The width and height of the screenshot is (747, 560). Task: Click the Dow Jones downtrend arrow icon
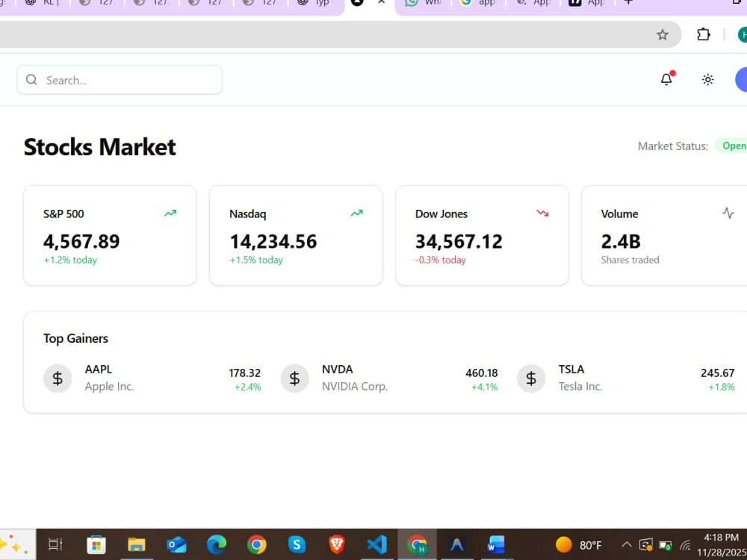click(542, 214)
